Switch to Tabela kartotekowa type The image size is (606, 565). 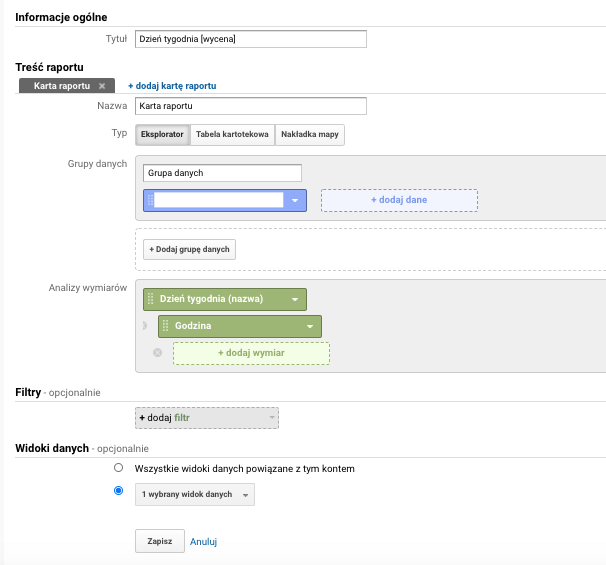[232, 134]
